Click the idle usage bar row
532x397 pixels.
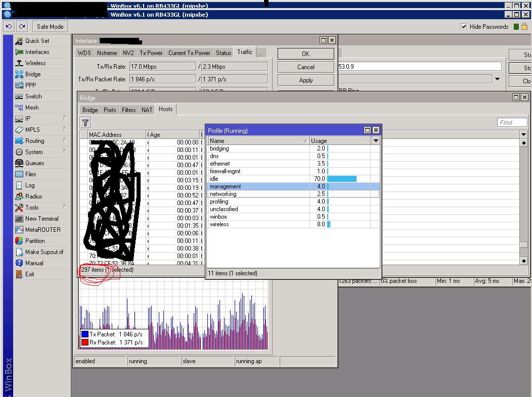(342, 179)
